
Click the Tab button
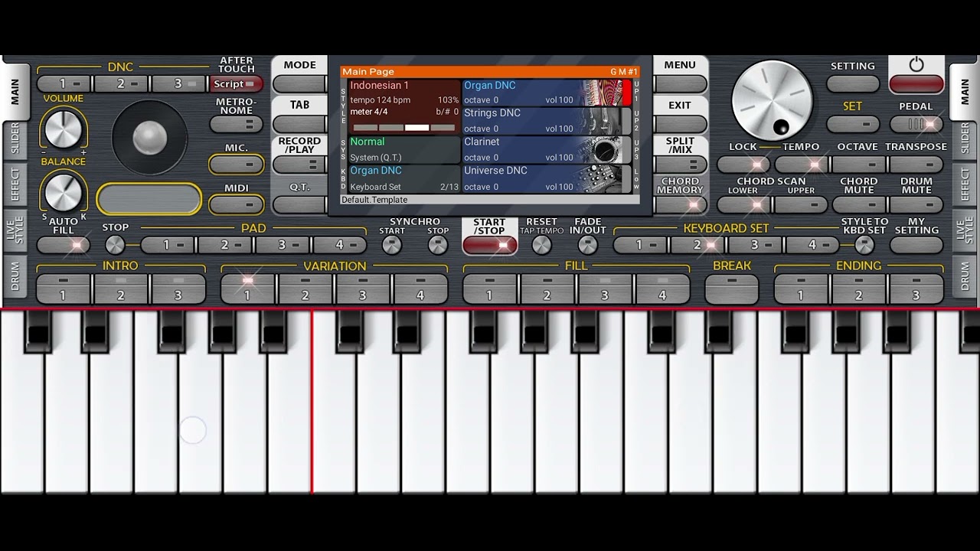coord(299,124)
